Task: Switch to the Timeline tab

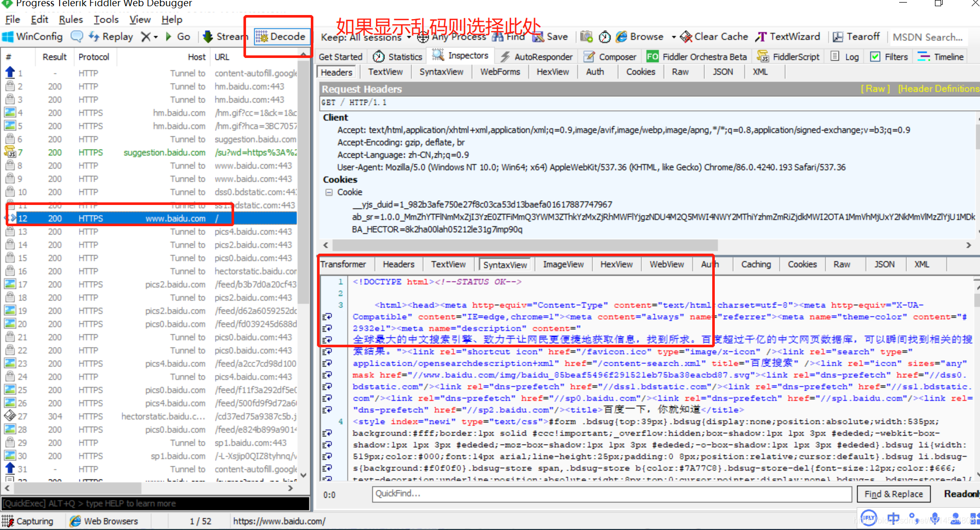Action: [x=941, y=57]
